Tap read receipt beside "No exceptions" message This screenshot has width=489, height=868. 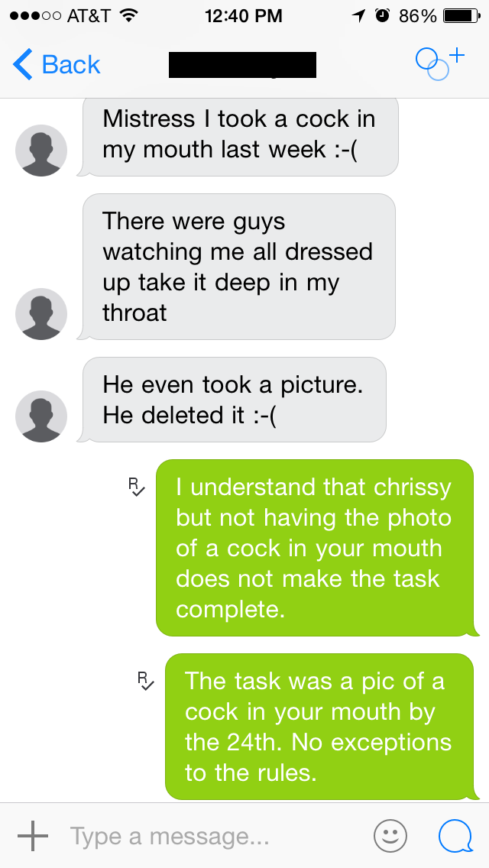[x=145, y=680]
